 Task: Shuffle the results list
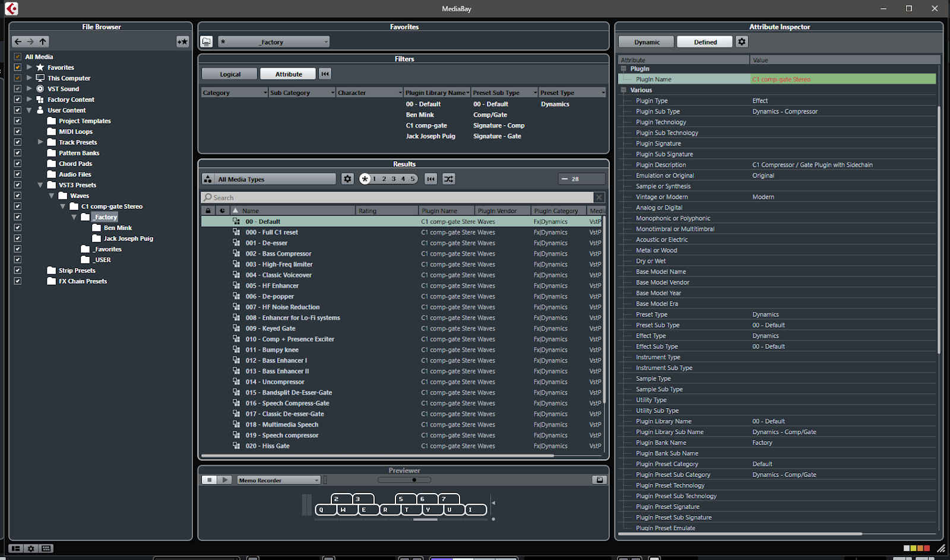pos(448,179)
